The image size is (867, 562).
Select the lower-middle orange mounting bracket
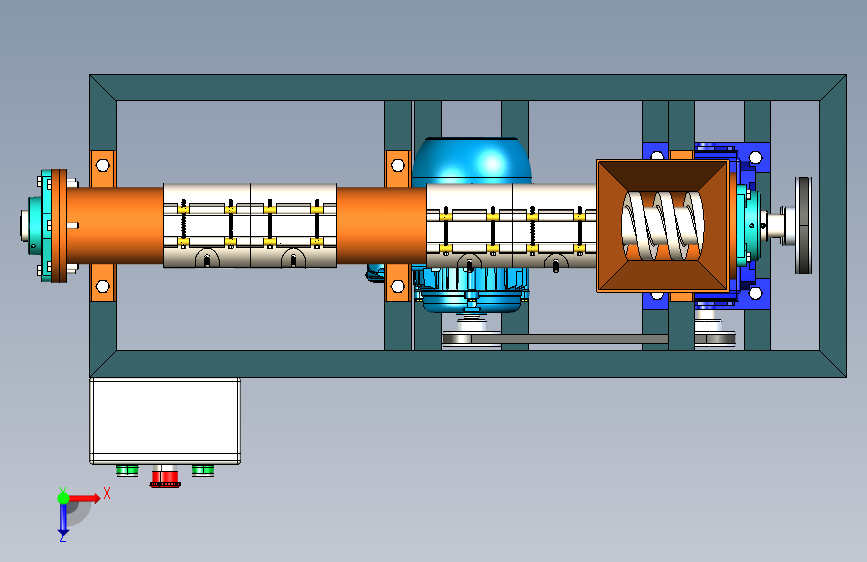tap(398, 283)
